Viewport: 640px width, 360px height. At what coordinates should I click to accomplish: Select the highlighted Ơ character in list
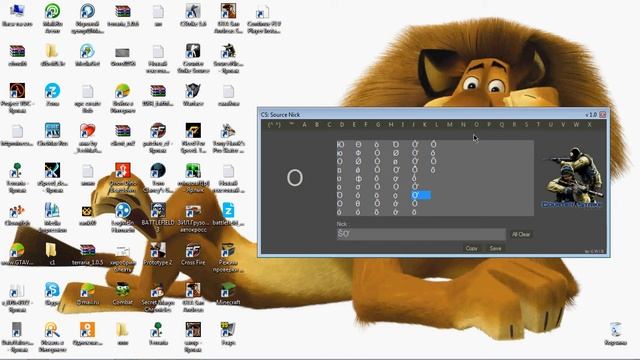pyautogui.click(x=420, y=196)
